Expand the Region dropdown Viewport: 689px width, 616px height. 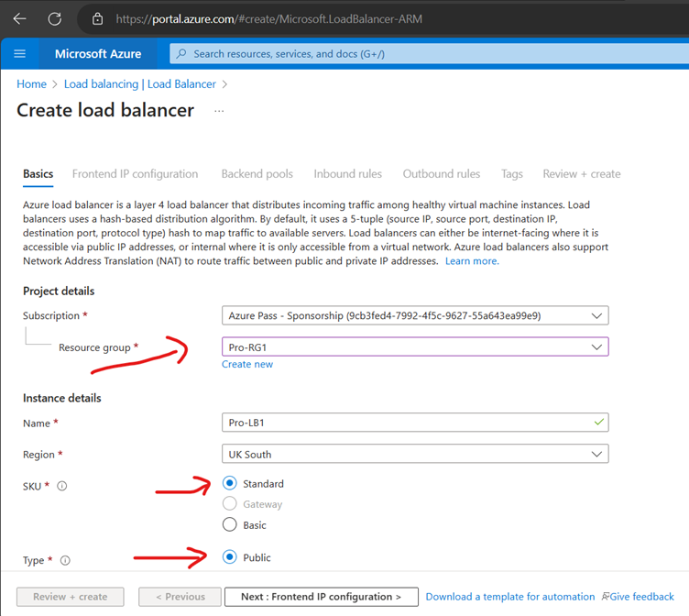click(x=415, y=454)
